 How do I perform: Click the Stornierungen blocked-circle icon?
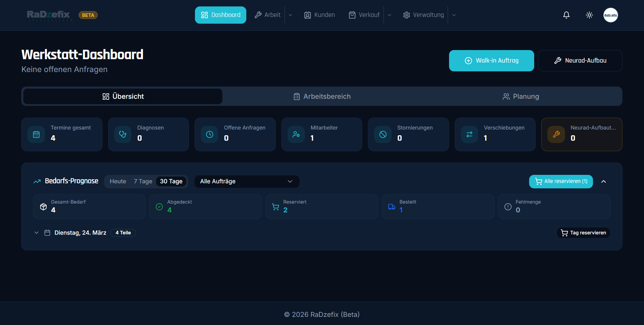pyautogui.click(x=383, y=134)
